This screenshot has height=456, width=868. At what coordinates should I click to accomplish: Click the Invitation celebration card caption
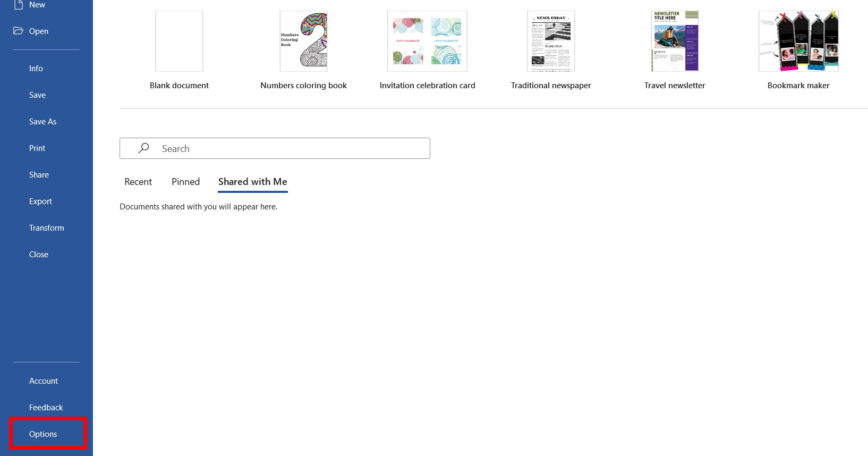[427, 86]
